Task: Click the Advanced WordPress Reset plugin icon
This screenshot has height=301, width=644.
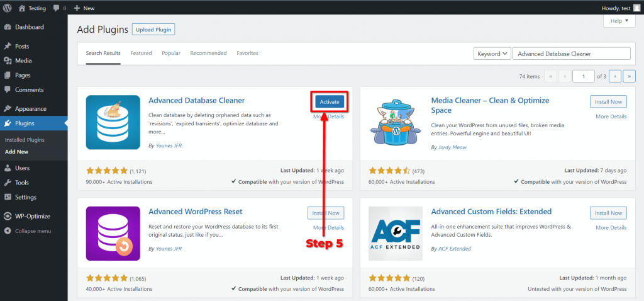Action: pos(113,234)
